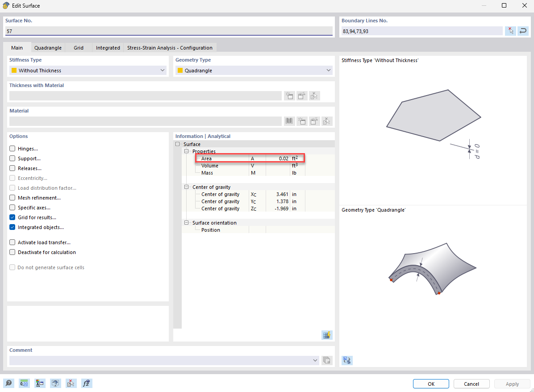Click the yellow color swatch next to Without Thickness
534x392 pixels.
pyautogui.click(x=14, y=70)
